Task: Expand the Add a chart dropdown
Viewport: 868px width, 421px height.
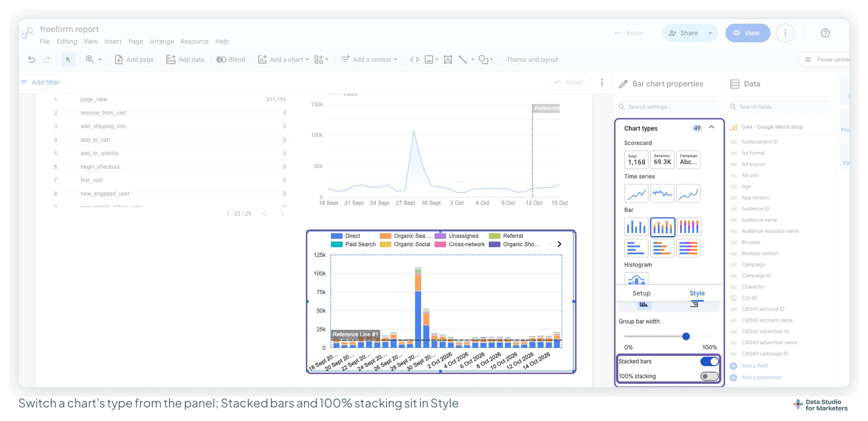Action: [307, 59]
